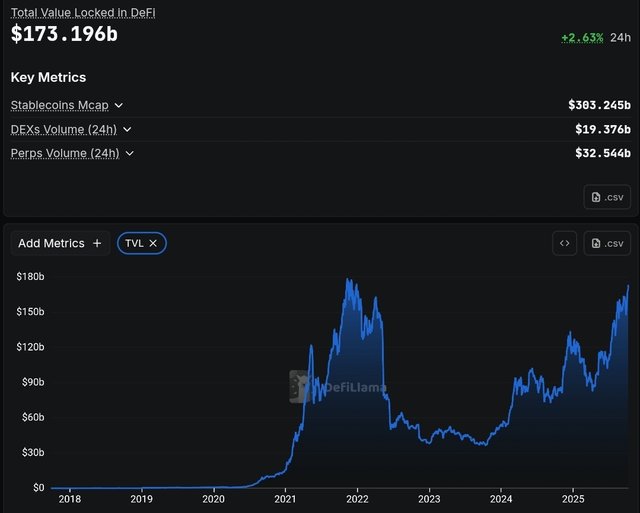Select the $19.376b DEXs volume value
Screen dimensions: 640x513
coord(603,129)
